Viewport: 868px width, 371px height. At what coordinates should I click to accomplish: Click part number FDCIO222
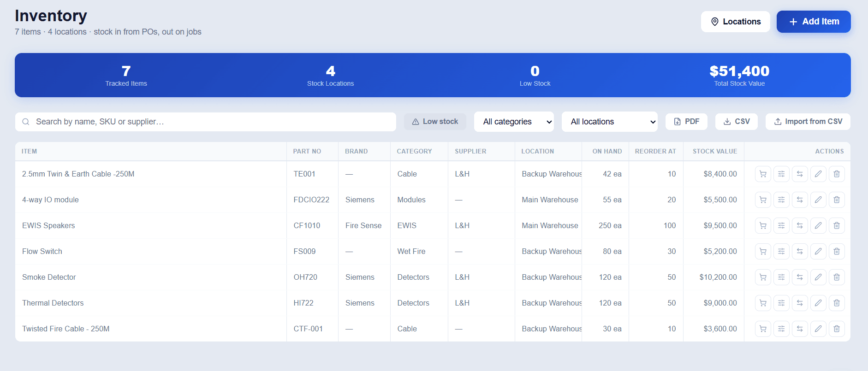(x=311, y=200)
